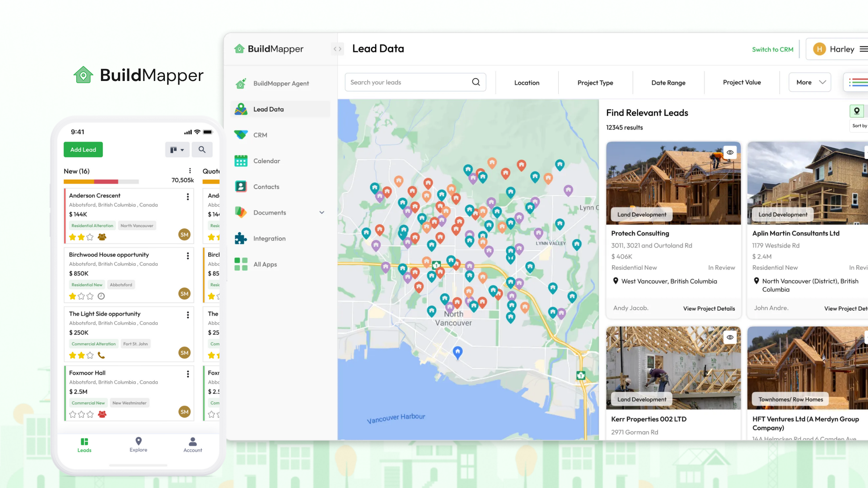Open The Light Side opportunity options menu
Screen dimensions: 868x488
point(188,315)
